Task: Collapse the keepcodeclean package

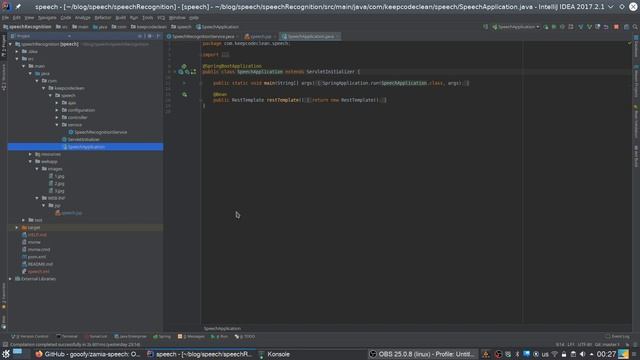Action: click(x=44, y=88)
